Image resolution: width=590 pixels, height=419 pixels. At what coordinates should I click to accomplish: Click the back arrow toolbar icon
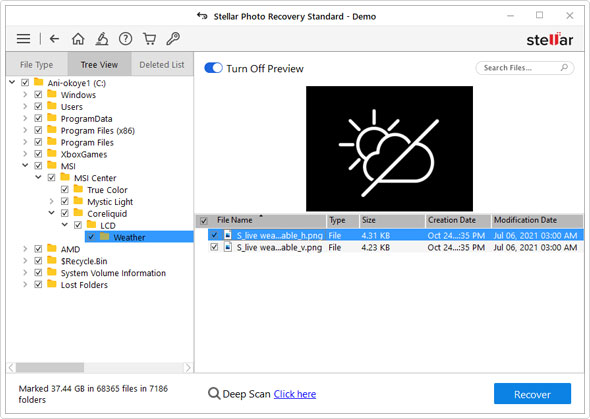coord(55,39)
